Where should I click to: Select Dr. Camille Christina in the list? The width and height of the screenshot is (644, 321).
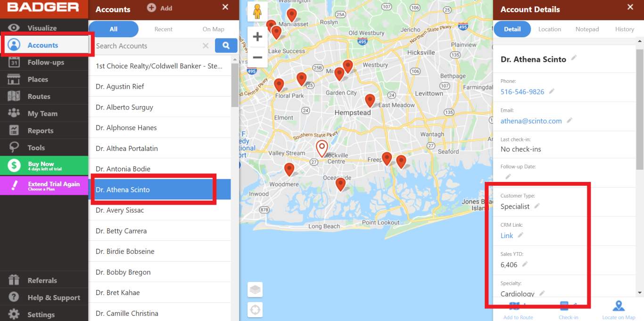(160, 313)
